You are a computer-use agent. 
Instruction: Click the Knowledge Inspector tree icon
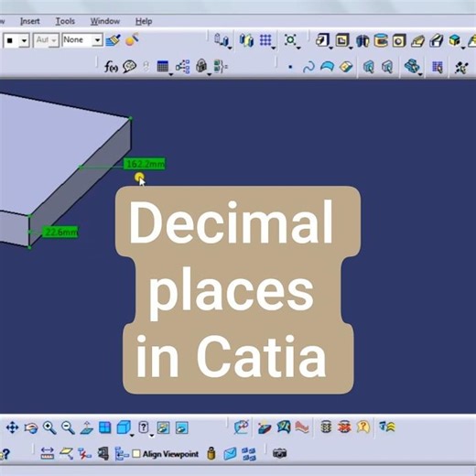tap(182, 66)
